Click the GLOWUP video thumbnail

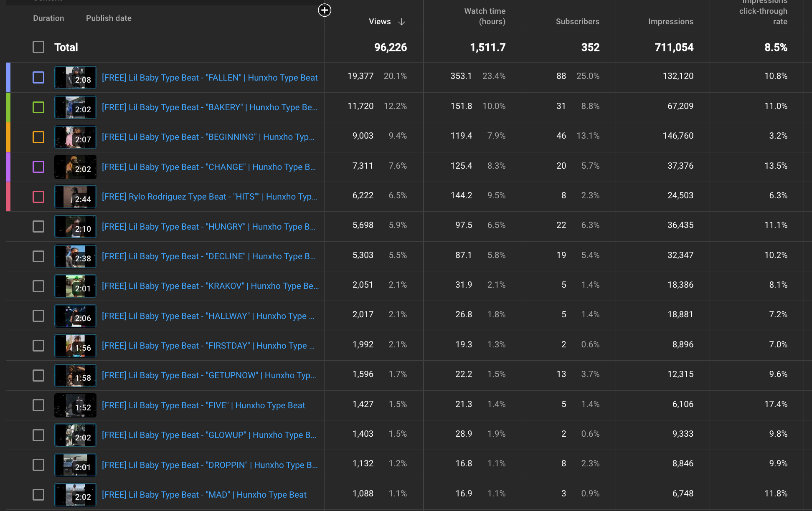pyautogui.click(x=75, y=435)
